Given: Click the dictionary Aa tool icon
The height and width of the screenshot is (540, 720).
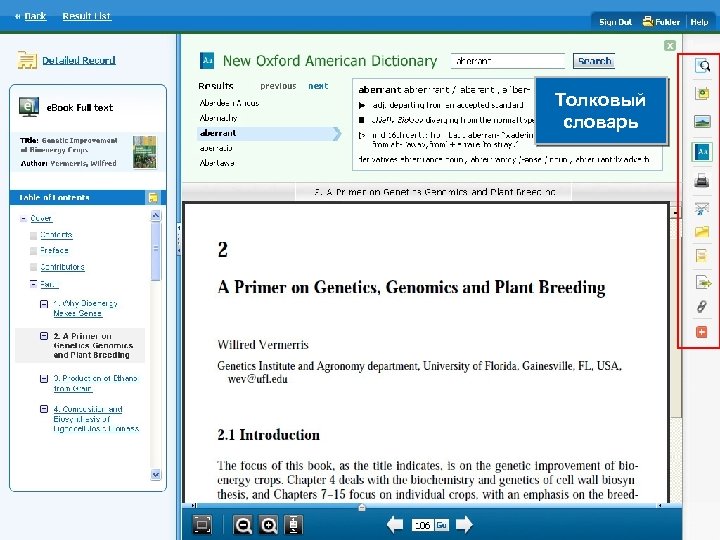Looking at the screenshot, I should pyautogui.click(x=702, y=152).
